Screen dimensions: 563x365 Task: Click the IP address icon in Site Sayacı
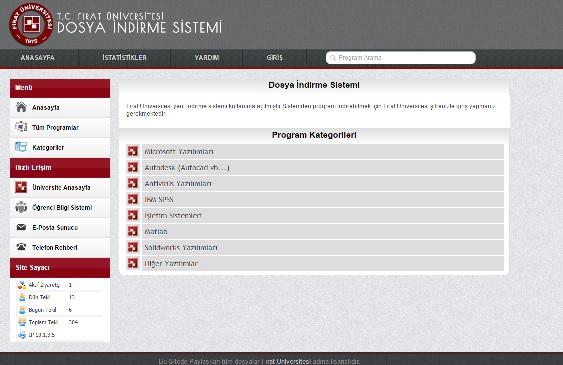tap(22, 334)
